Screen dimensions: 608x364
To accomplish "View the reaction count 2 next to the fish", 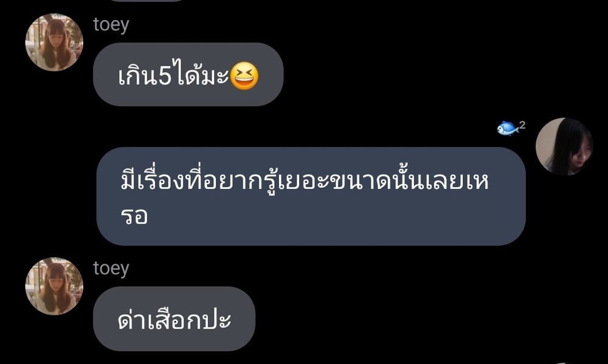I will 522,125.
